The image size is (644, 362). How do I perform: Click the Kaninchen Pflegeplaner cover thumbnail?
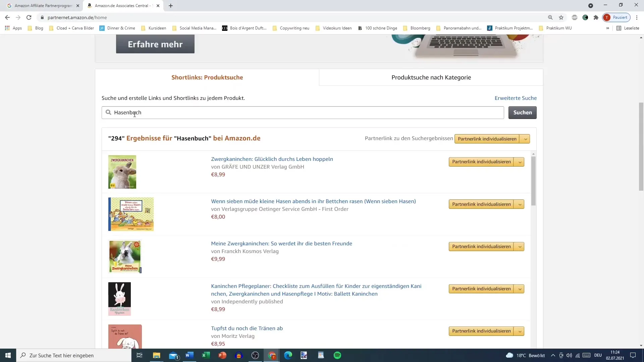coord(119,299)
